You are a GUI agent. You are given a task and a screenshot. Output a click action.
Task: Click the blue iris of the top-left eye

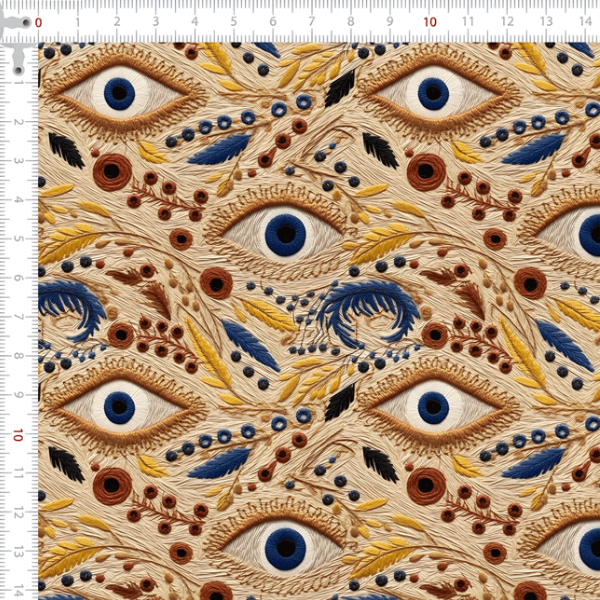(119, 94)
